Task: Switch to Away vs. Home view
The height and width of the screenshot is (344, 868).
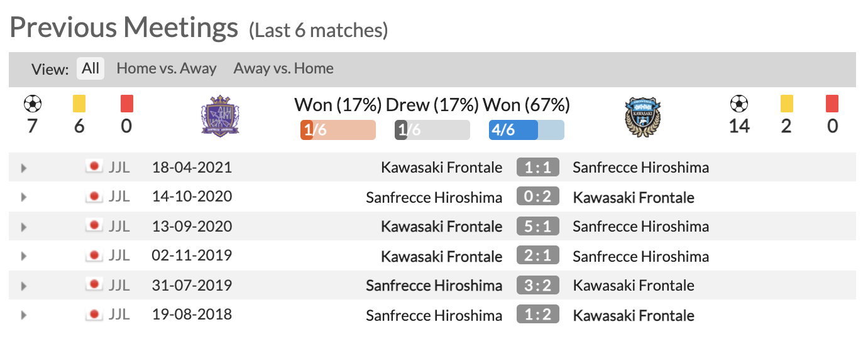Action: pos(283,68)
